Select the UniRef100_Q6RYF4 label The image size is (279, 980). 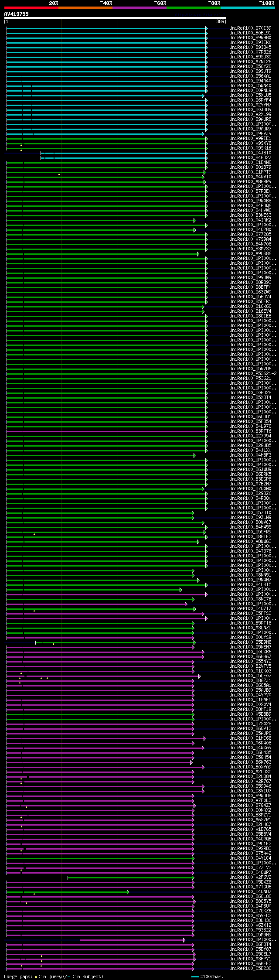pos(250,100)
